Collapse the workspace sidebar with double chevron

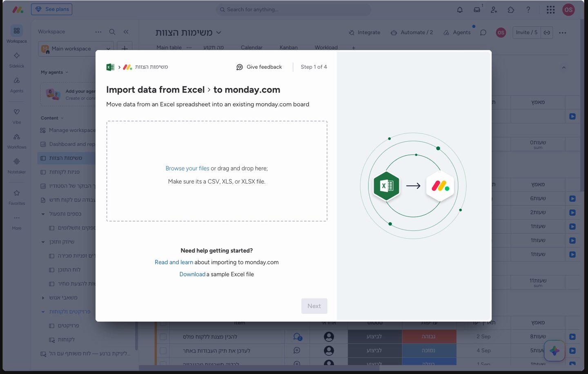126,32
